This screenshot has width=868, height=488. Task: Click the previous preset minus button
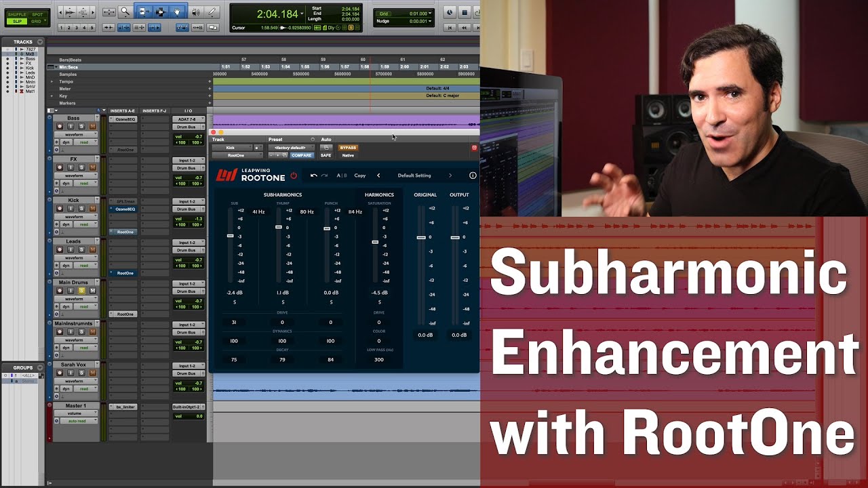click(271, 155)
